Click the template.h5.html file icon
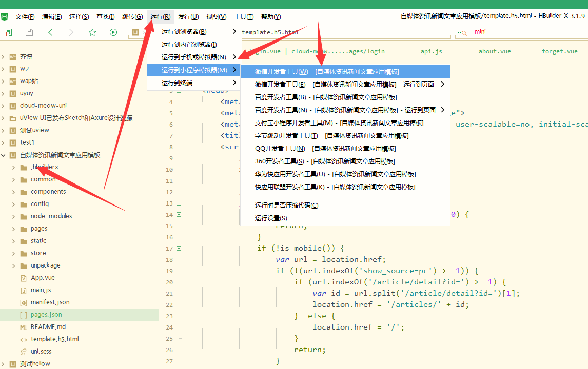Viewport: 588px width, 369px height. (x=24, y=340)
